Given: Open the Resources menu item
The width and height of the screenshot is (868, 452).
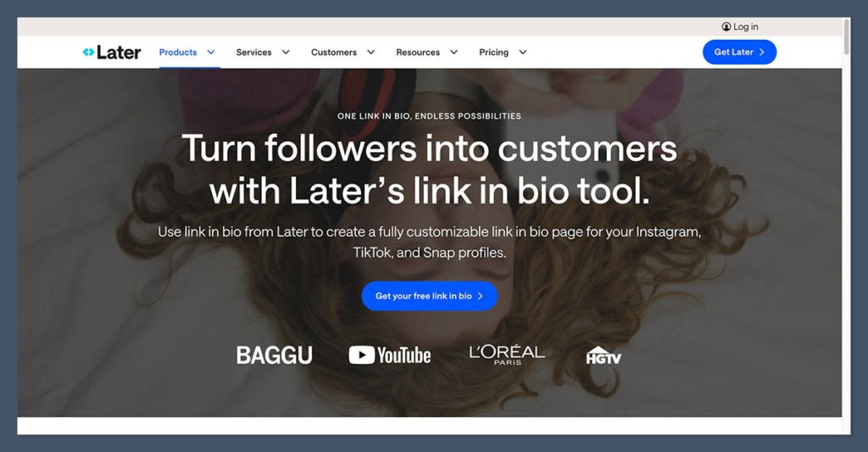Looking at the screenshot, I should (418, 52).
